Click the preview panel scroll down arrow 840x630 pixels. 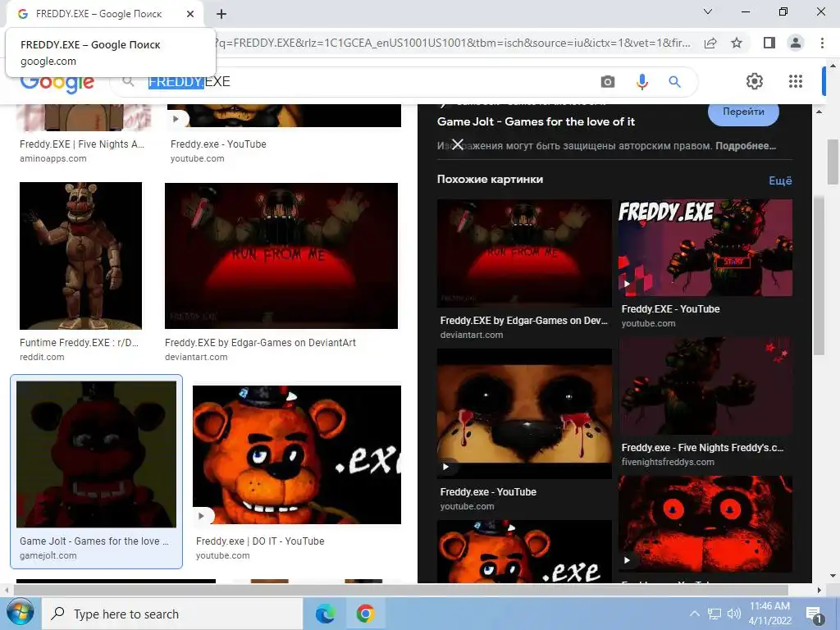coord(833,577)
